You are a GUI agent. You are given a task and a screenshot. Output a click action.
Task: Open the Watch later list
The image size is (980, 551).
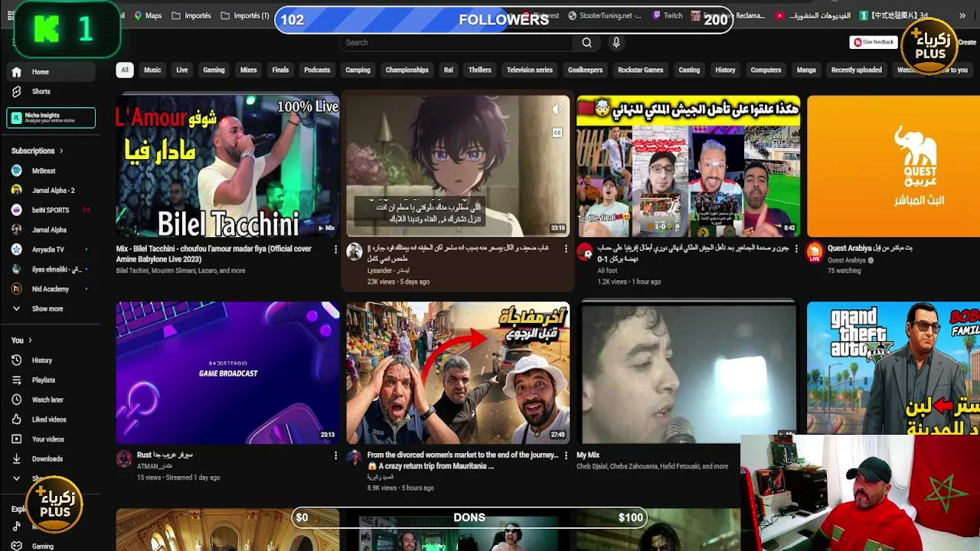coord(47,400)
